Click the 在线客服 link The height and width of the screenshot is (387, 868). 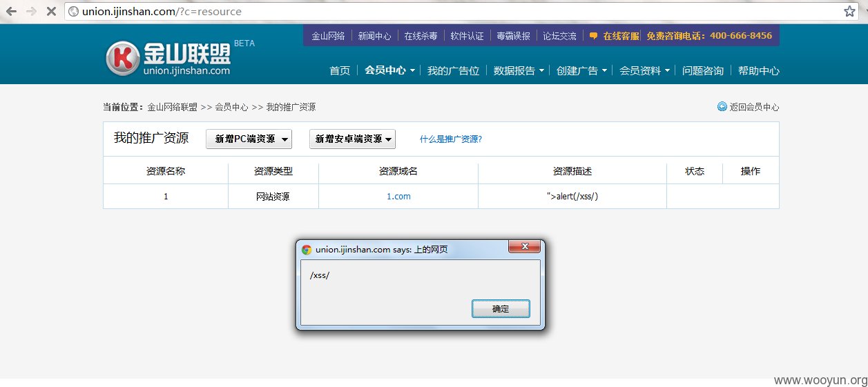click(x=621, y=36)
